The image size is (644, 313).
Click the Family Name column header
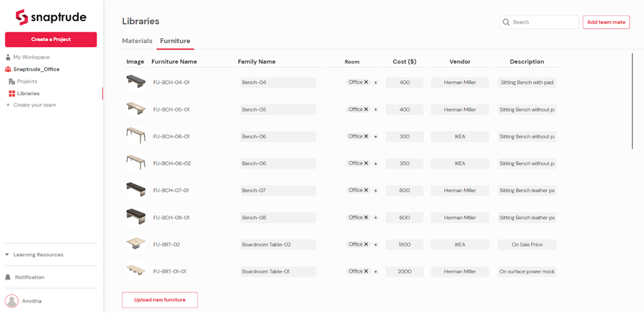click(257, 61)
